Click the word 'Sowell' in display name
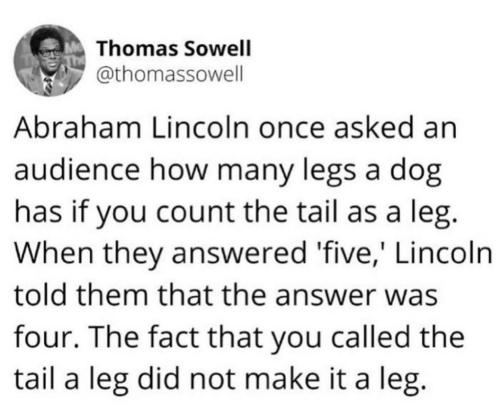Viewport: 500px width, 412px height. [217, 48]
